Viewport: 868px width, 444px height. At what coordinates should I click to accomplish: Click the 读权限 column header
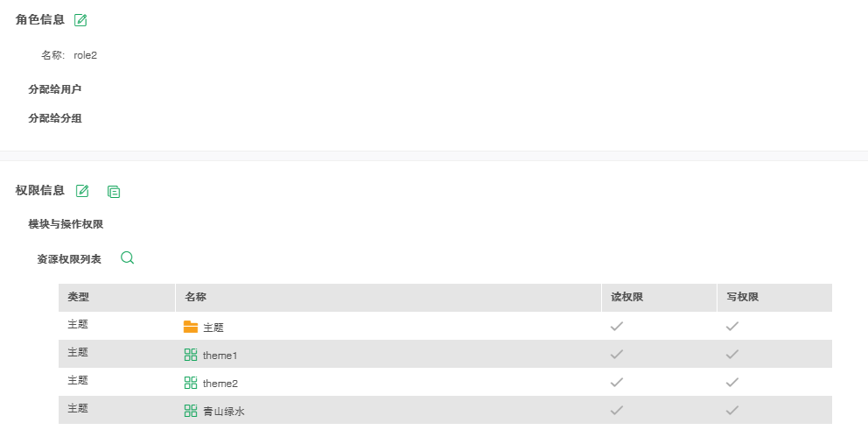click(627, 298)
